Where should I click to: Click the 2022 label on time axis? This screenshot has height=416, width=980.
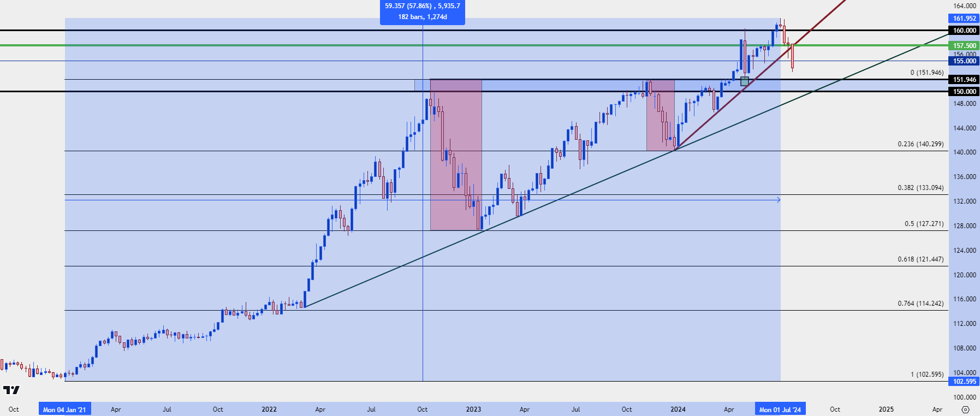(269, 409)
